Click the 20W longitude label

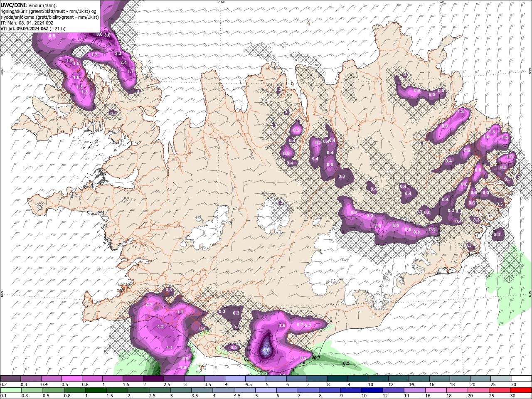tap(221, 2)
